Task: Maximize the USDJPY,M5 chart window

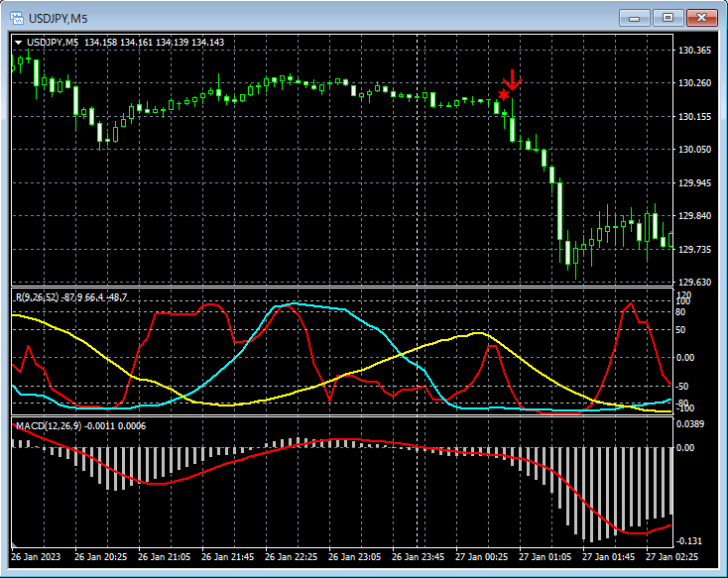Action: (667, 18)
